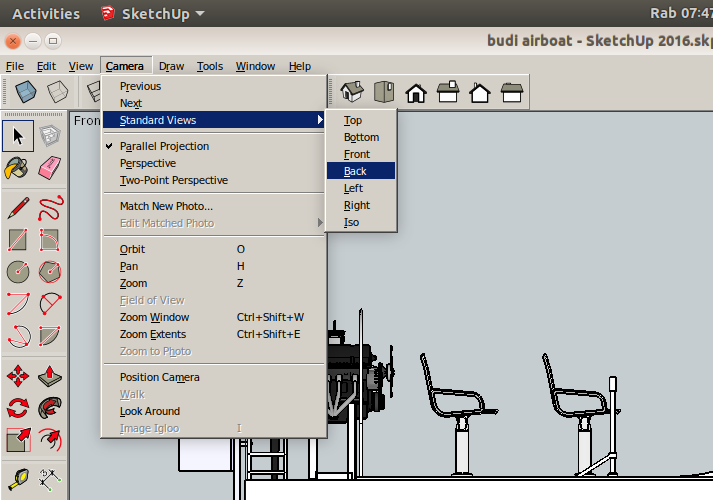Select the Offset tool
Viewport: 713px width, 500px height.
coord(50,440)
